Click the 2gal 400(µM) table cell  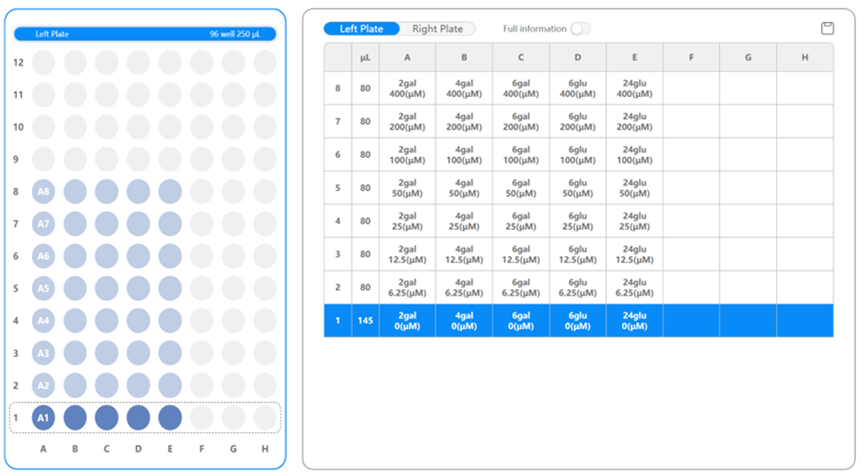point(407,88)
